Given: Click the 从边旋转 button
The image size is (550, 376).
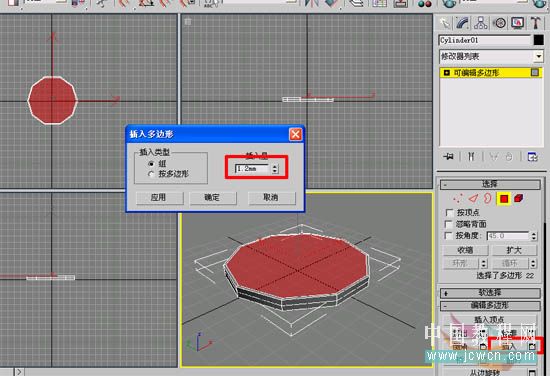Looking at the screenshot, I should pyautogui.click(x=484, y=372).
